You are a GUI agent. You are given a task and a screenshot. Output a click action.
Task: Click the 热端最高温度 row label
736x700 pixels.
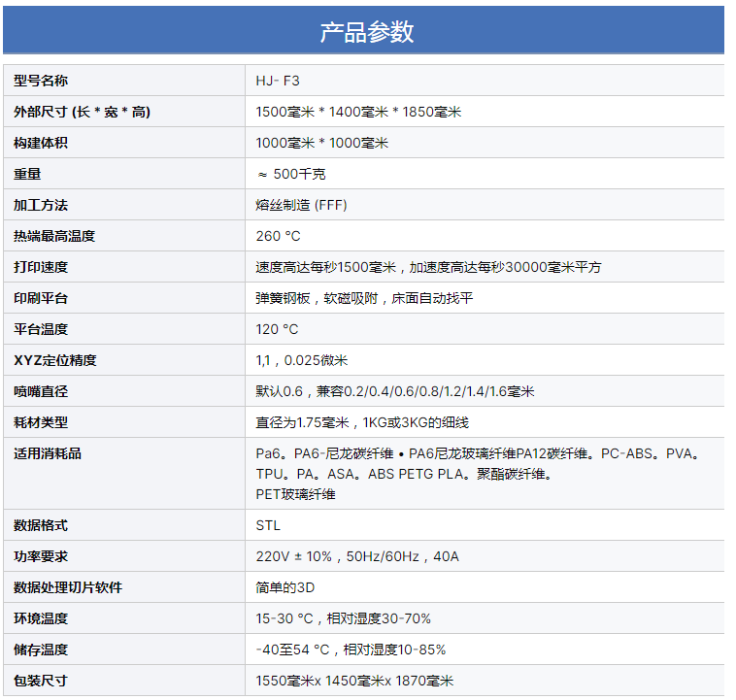[x=54, y=236]
